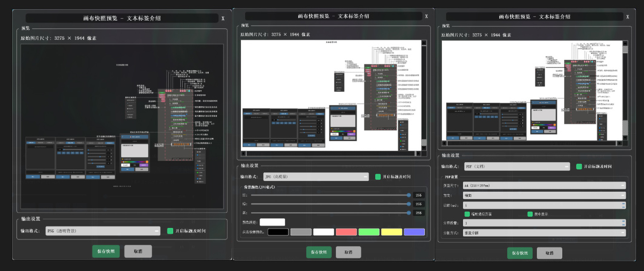Open the JPG (高质量) output format dropdown
This screenshot has height=271, width=644.
pyautogui.click(x=316, y=177)
